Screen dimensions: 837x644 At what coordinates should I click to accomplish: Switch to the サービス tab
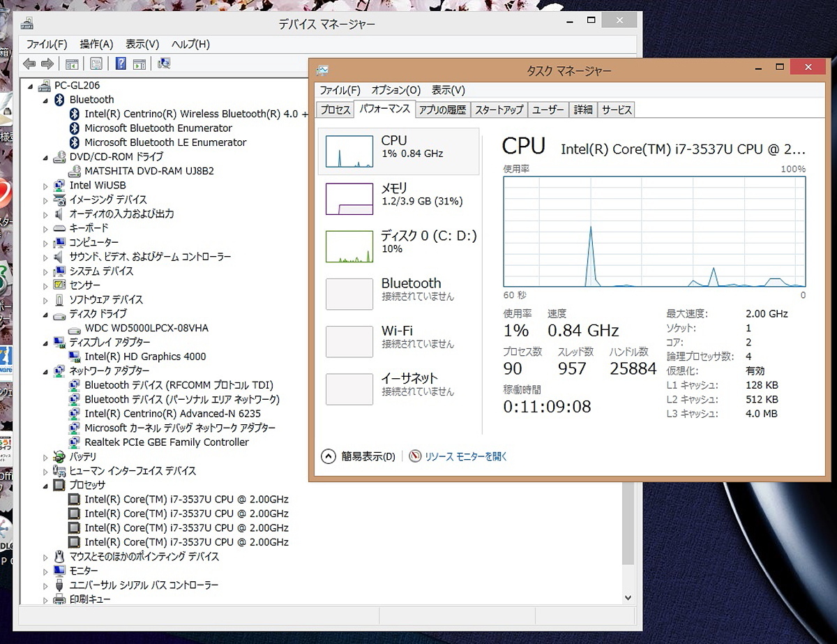coord(617,110)
